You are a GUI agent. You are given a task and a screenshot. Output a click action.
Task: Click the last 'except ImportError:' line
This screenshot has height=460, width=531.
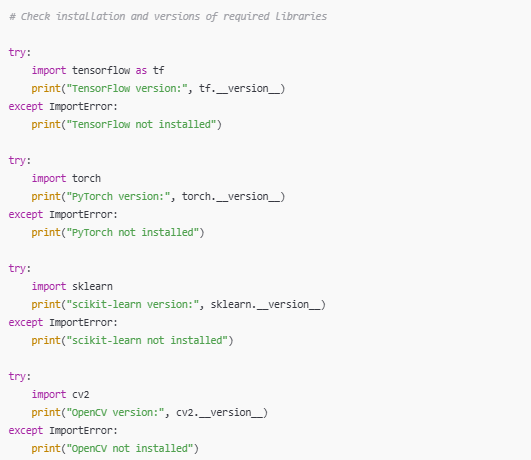(x=63, y=431)
